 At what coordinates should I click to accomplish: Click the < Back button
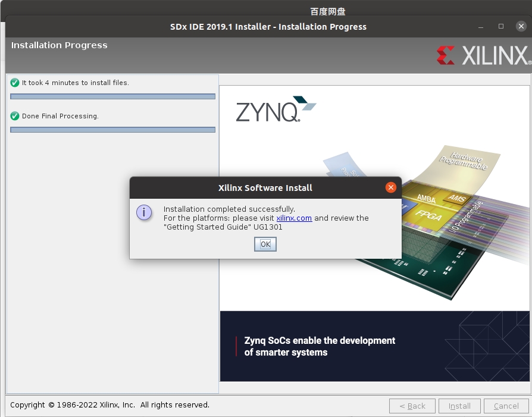[412, 406]
